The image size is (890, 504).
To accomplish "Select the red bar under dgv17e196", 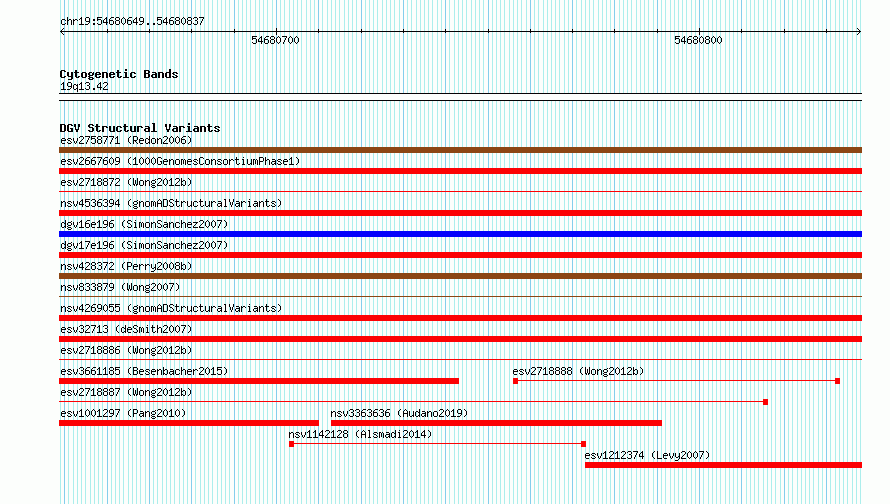I will 460,255.
